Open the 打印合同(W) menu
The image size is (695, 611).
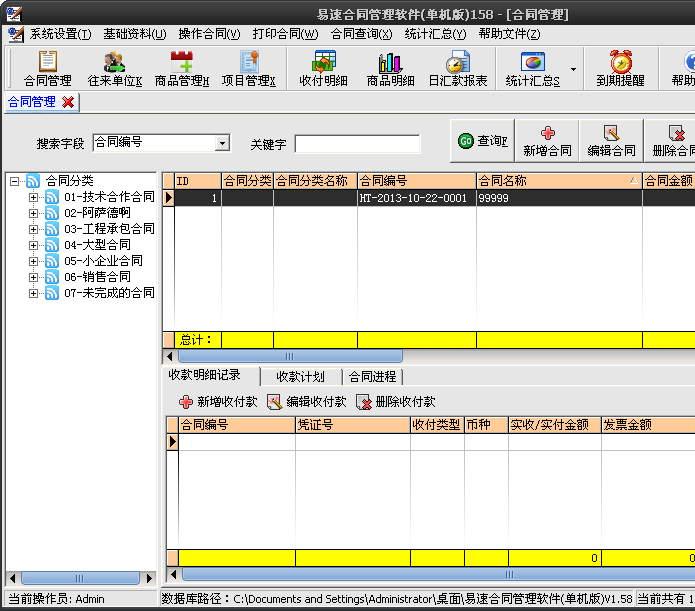(x=285, y=34)
